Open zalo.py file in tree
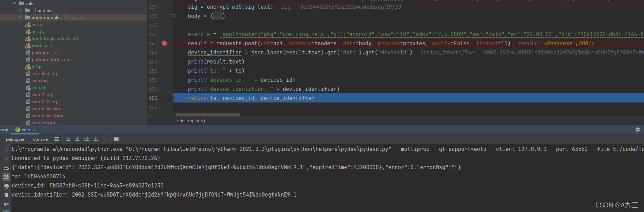The height and width of the screenshot is (212, 644). [x=39, y=88]
